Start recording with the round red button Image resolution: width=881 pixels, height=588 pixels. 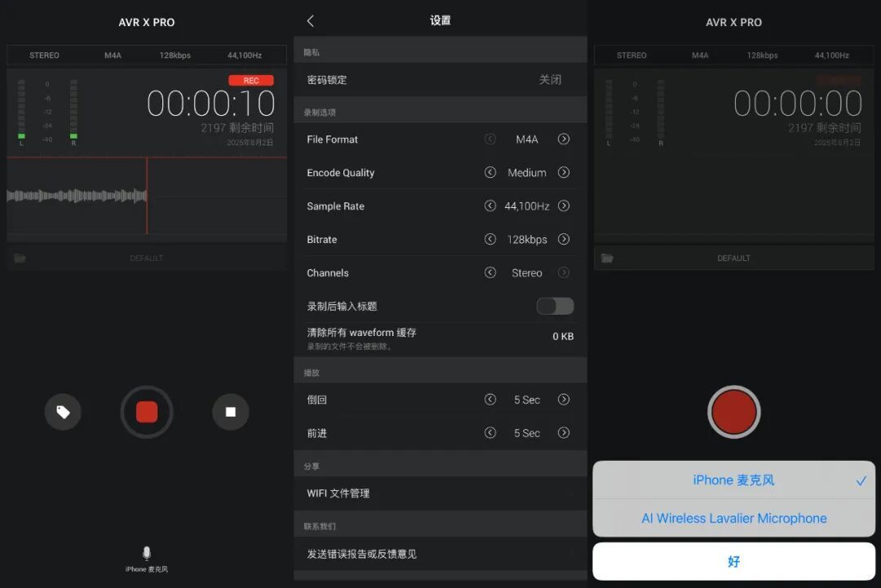pyautogui.click(x=734, y=412)
